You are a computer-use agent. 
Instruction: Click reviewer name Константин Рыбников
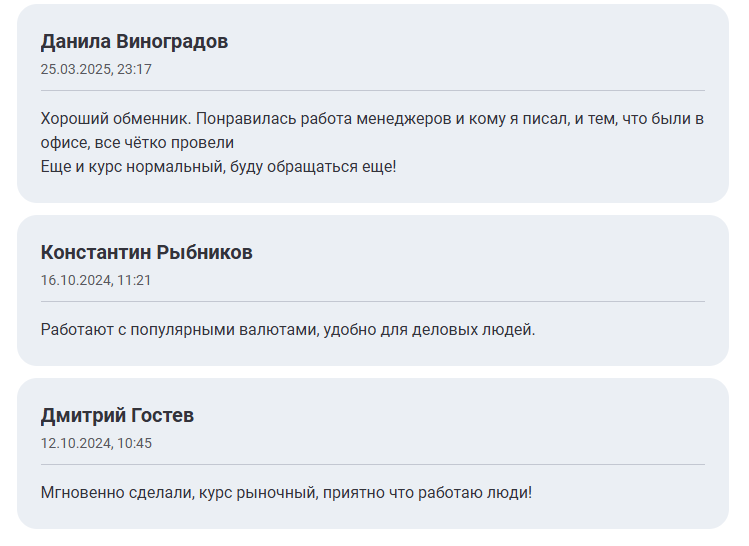146,252
